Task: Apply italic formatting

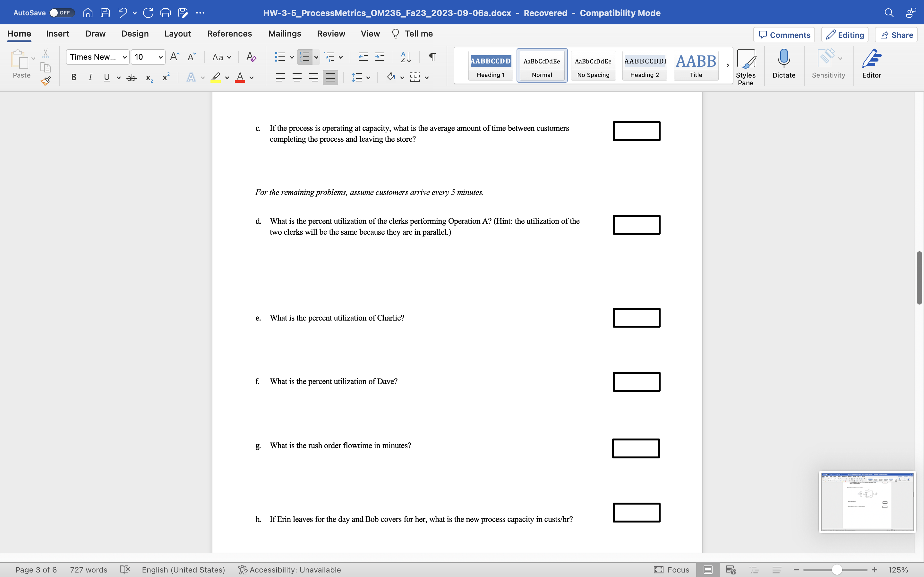Action: click(90, 77)
